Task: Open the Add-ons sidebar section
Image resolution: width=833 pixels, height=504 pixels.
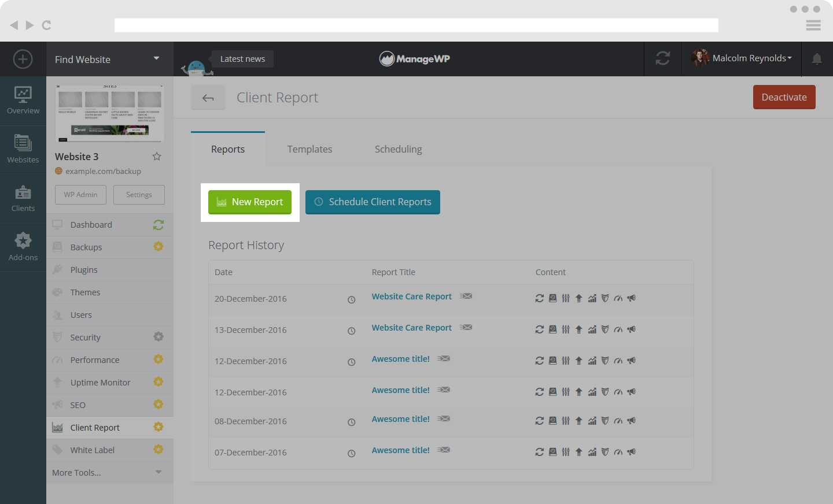Action: (23, 247)
